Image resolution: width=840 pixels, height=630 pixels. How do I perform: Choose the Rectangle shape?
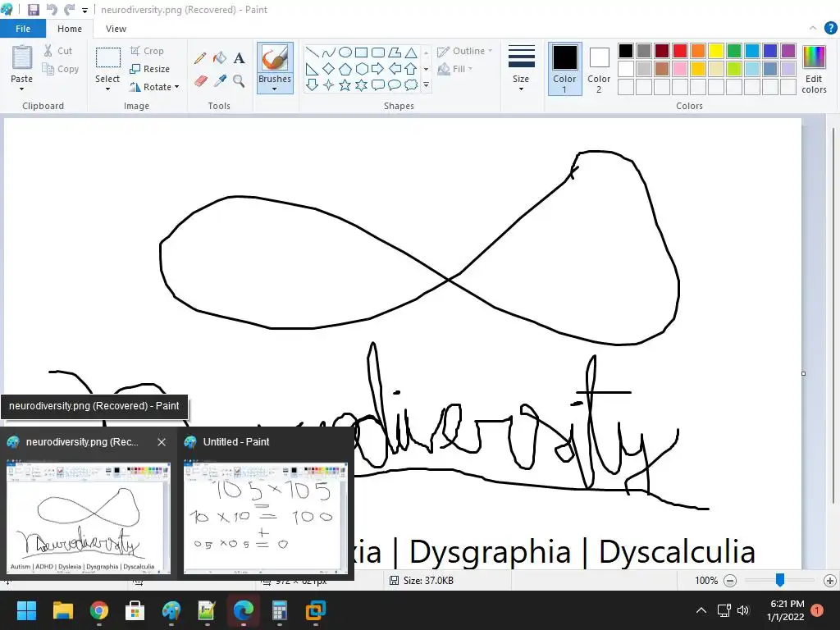tap(362, 52)
